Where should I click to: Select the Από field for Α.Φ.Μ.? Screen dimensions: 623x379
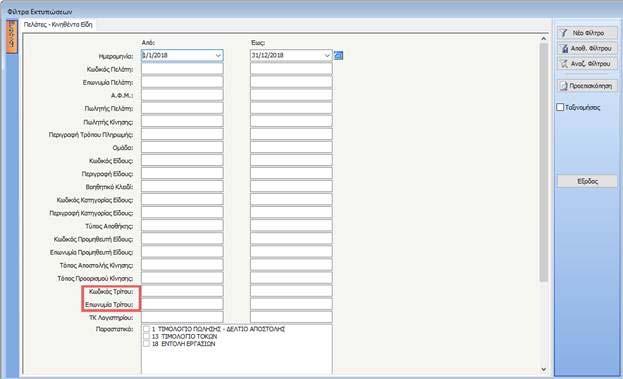click(182, 95)
